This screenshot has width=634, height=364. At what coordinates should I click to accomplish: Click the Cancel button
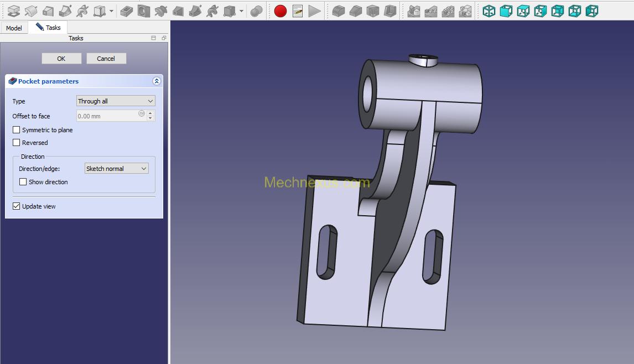point(106,59)
